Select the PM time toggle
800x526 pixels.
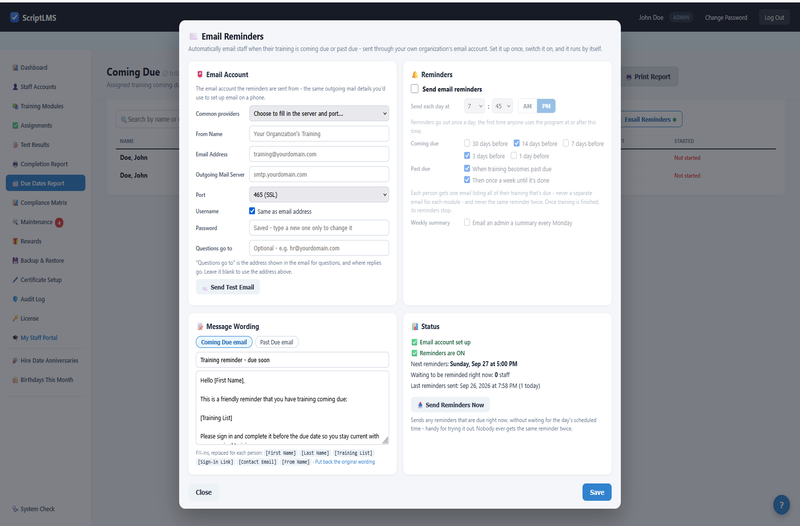(546, 106)
